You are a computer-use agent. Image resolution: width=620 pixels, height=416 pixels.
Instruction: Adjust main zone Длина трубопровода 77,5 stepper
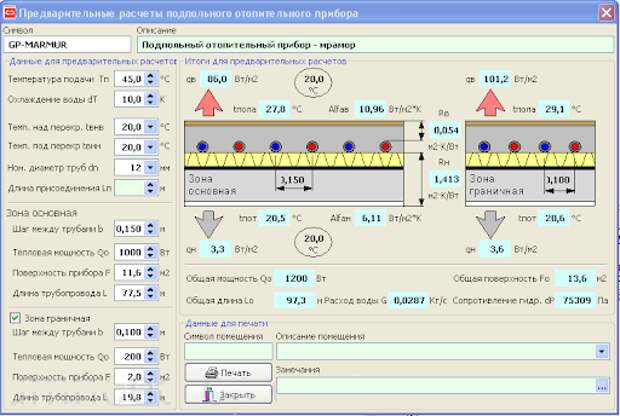pyautogui.click(x=150, y=293)
